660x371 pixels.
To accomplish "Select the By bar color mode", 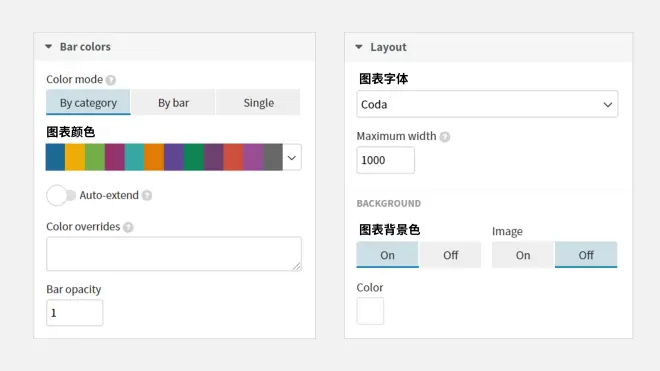I will [173, 102].
